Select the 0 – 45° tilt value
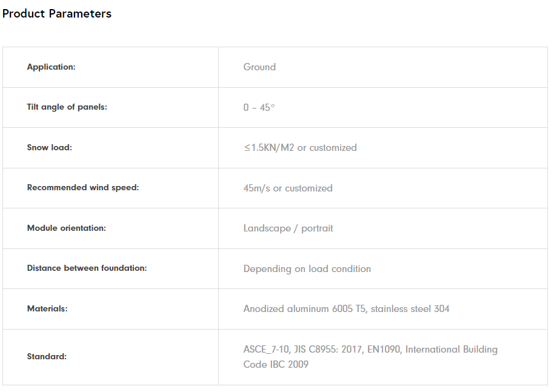This screenshot has width=554, height=392. pyautogui.click(x=259, y=108)
